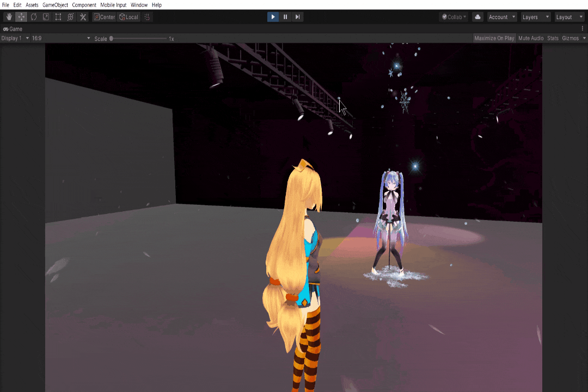This screenshot has height=392, width=588.
Task: Open the Collab dropdown
Action: (454, 17)
